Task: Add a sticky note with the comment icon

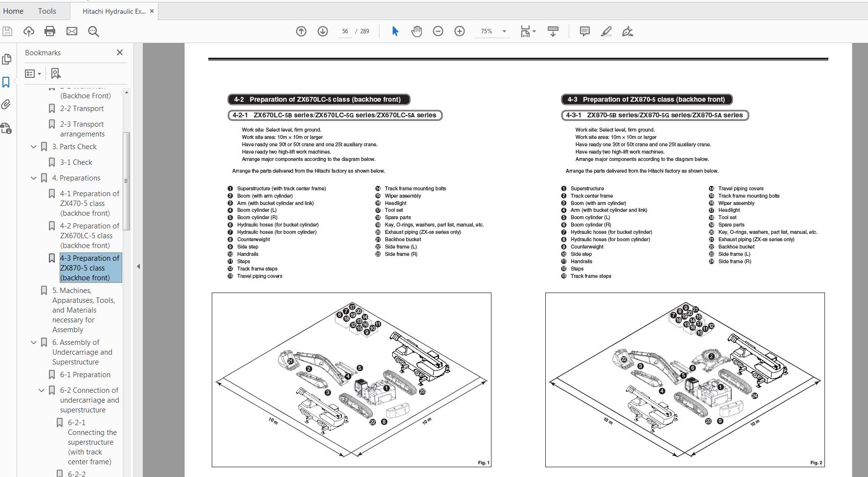Action: tap(584, 31)
